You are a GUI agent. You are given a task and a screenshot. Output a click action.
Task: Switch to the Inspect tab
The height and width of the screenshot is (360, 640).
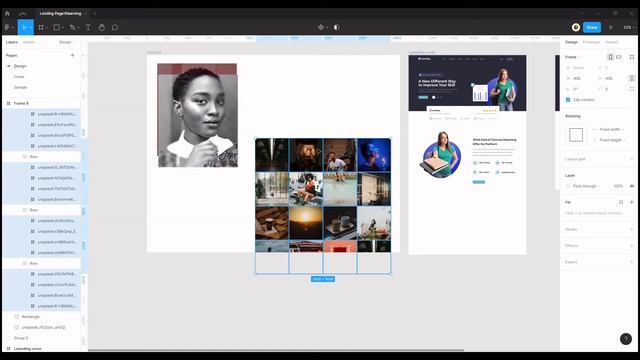click(611, 42)
